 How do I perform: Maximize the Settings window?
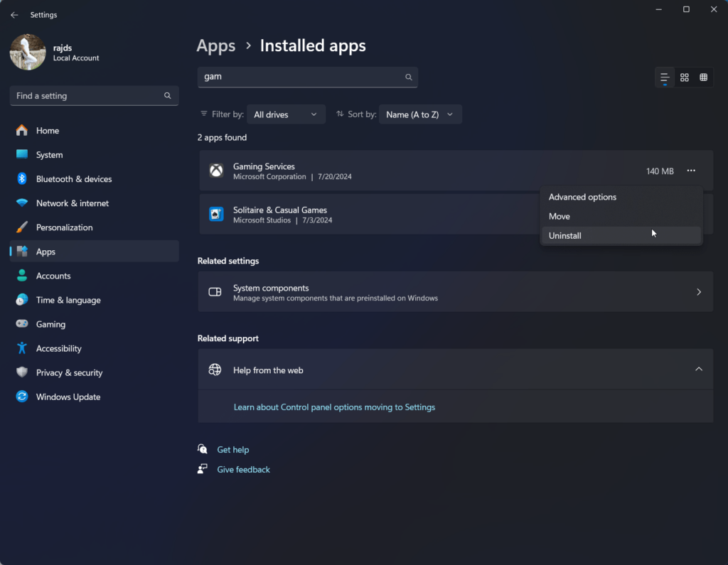pos(686,9)
